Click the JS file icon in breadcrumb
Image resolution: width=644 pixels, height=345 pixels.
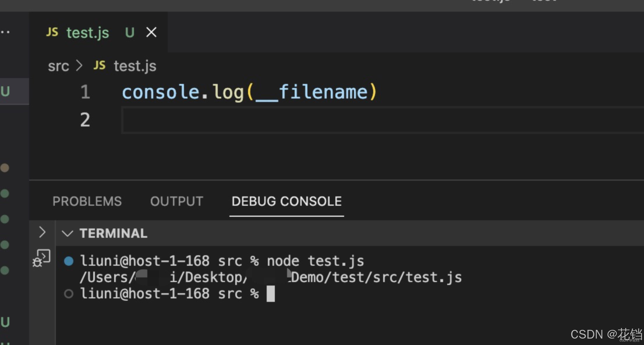[x=99, y=66]
